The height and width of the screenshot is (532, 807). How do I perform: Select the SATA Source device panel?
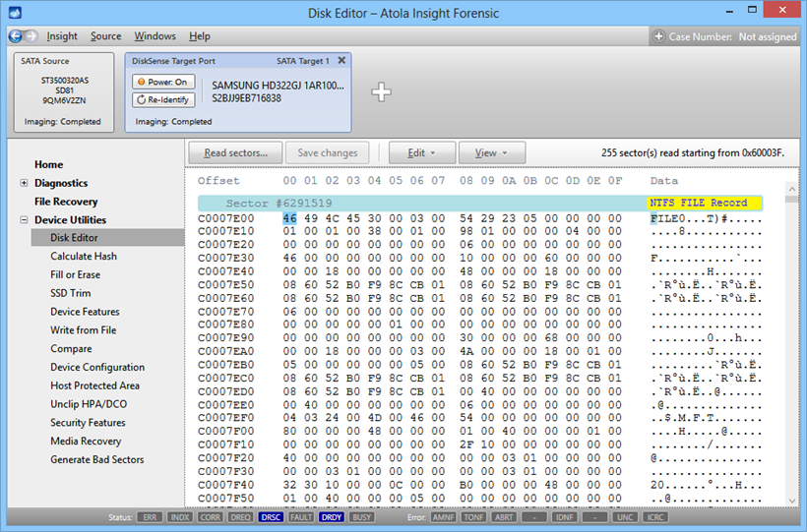tap(63, 92)
